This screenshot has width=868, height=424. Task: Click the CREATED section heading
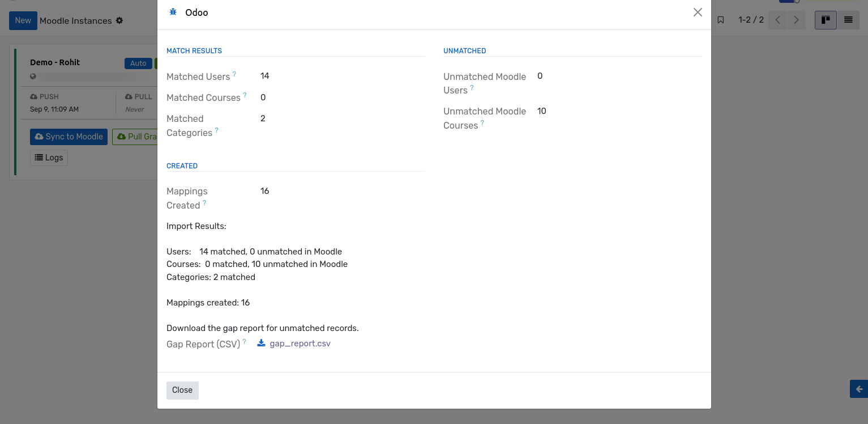[182, 166]
